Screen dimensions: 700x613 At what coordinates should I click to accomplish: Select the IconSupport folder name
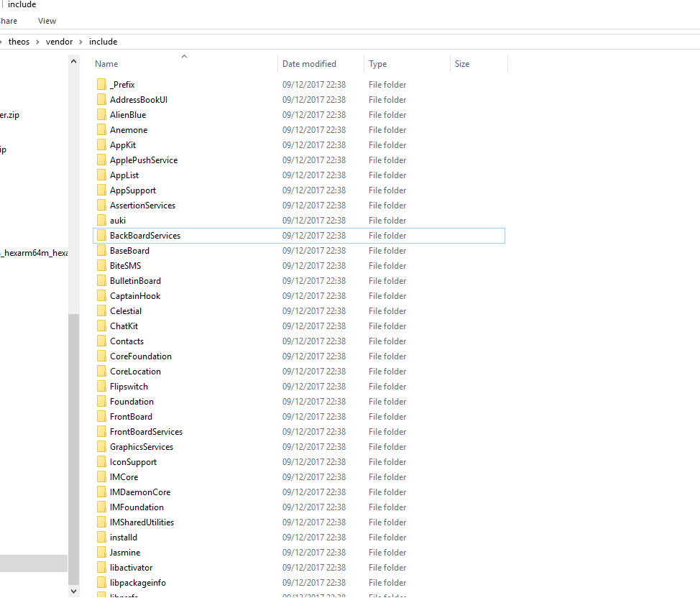(x=133, y=462)
